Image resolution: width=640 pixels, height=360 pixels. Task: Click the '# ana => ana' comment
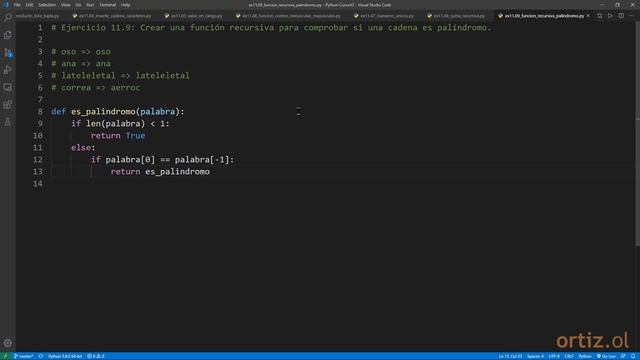point(81,64)
